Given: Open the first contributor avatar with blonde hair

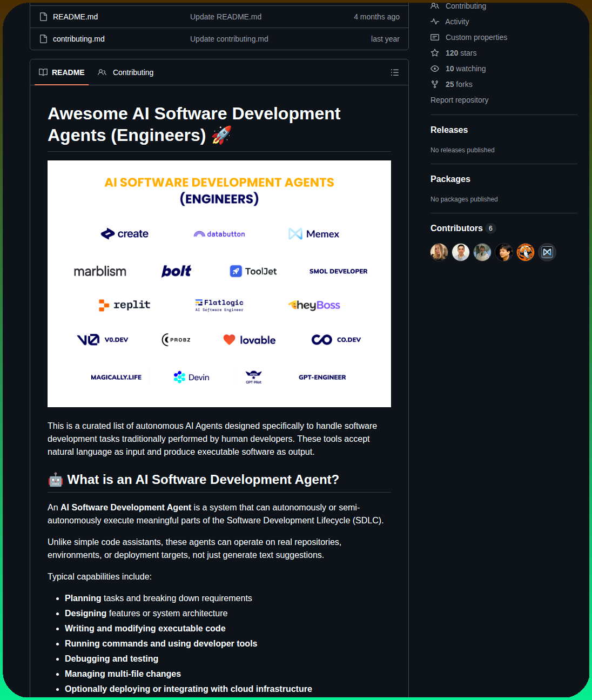Looking at the screenshot, I should pos(439,252).
